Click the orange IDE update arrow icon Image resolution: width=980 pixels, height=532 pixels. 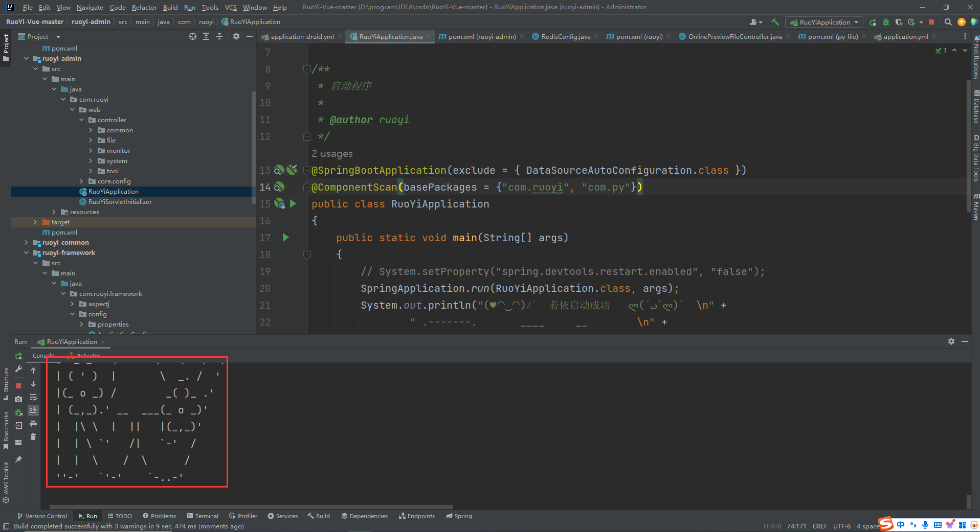point(962,22)
